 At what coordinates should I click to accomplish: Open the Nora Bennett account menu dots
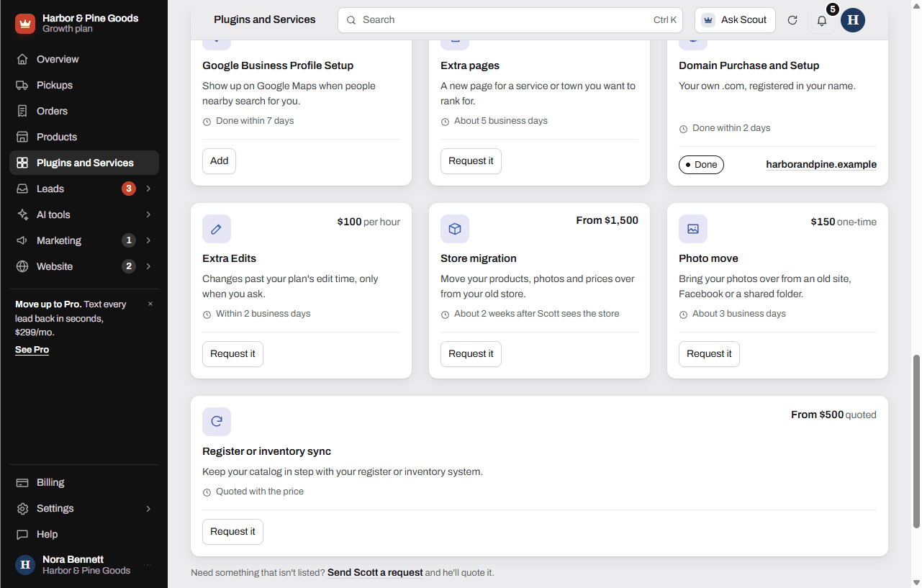point(148,565)
